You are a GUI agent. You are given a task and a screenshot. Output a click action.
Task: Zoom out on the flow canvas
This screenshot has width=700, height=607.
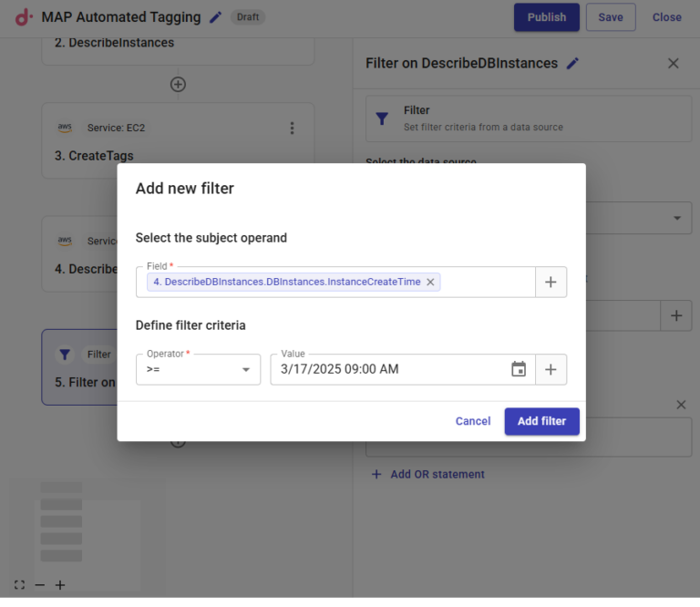[40, 585]
